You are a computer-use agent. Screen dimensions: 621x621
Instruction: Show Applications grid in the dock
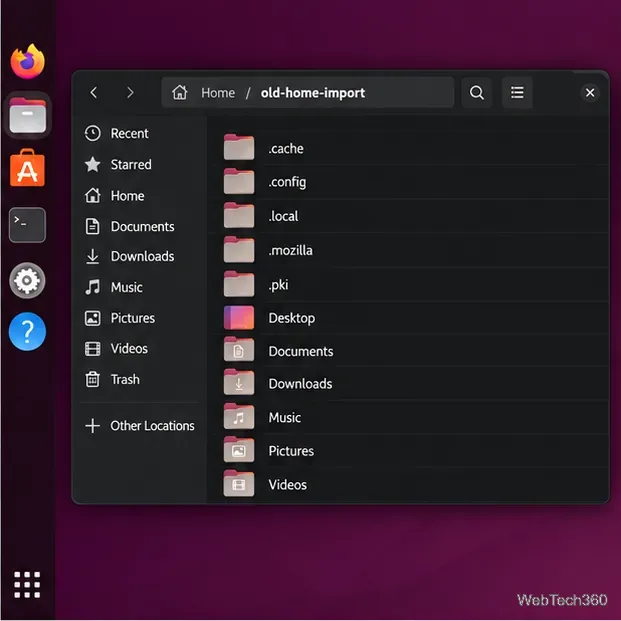[27, 584]
